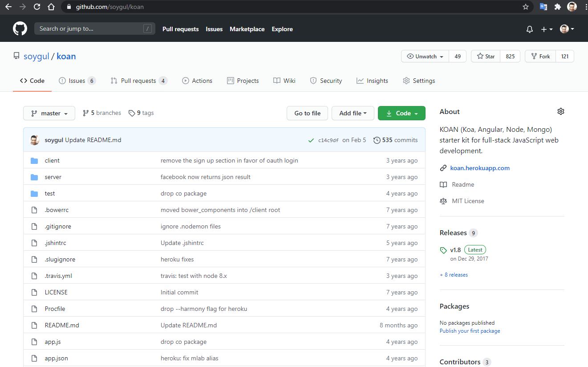Open browser extensions puzzle icon
This screenshot has width=588, height=367.
[x=557, y=7]
